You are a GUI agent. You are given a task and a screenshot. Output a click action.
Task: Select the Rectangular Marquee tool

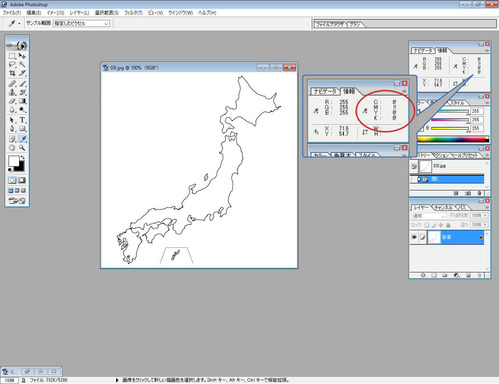coord(12,56)
